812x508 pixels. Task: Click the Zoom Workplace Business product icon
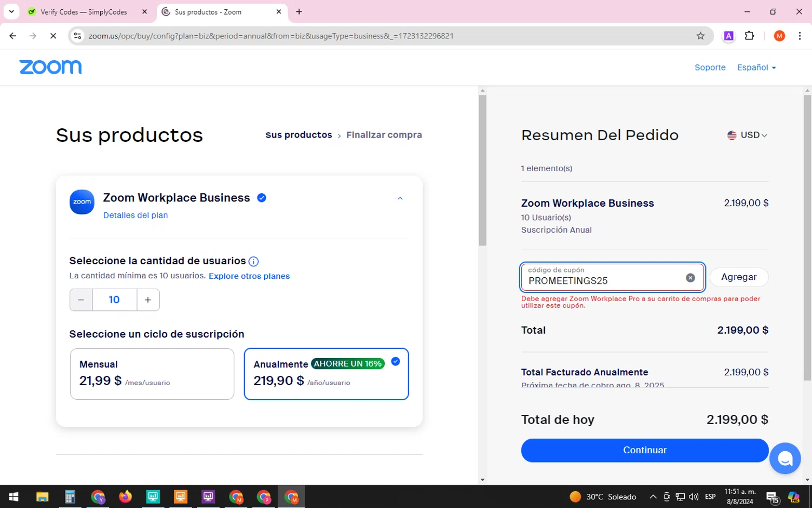(82, 202)
